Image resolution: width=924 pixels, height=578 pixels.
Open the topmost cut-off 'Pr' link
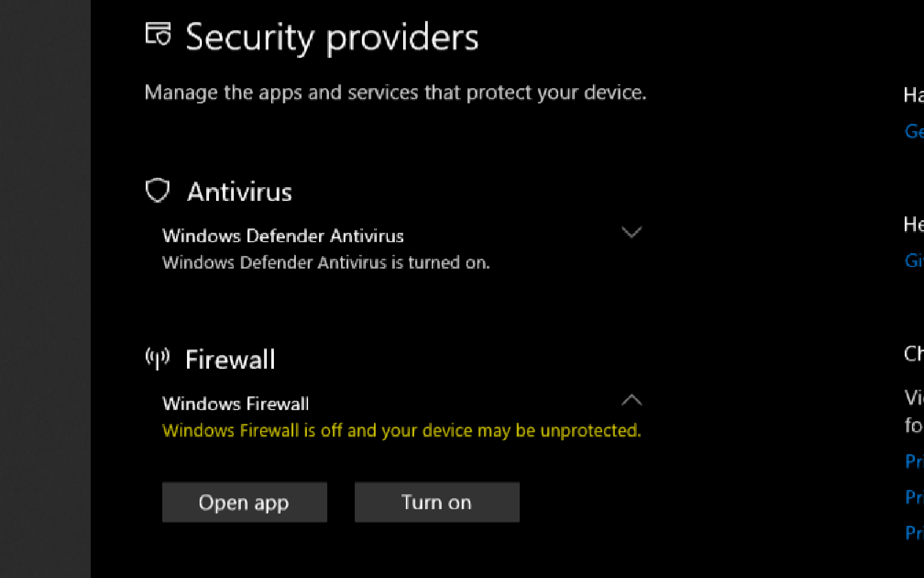point(914,461)
